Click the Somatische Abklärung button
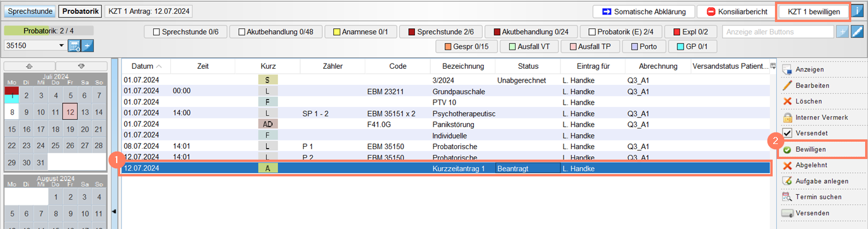 (x=643, y=12)
